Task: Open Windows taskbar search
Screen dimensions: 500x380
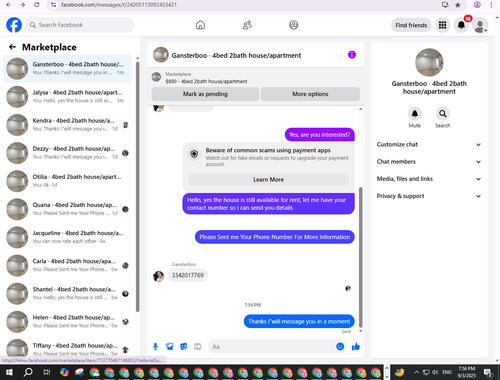Action: [28, 372]
